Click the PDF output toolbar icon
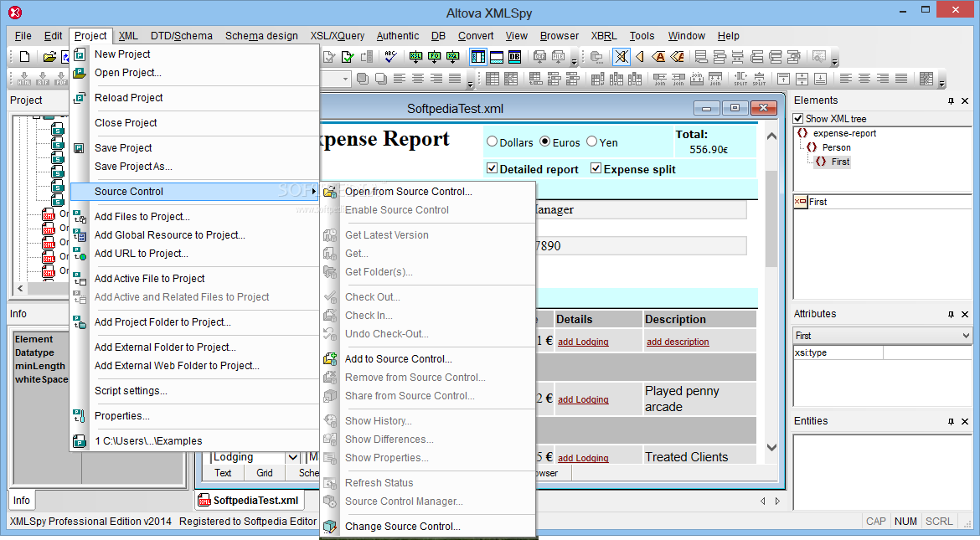Viewport: 980px width, 540px height. pyautogui.click(x=60, y=79)
